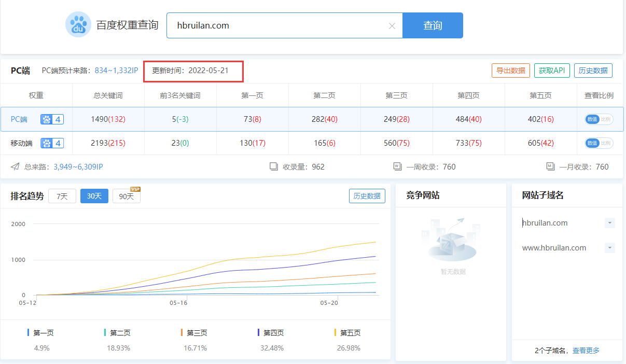The image size is (626, 364).
Task: Click 移动端 第一页 cell 130(17)
Action: click(252, 143)
